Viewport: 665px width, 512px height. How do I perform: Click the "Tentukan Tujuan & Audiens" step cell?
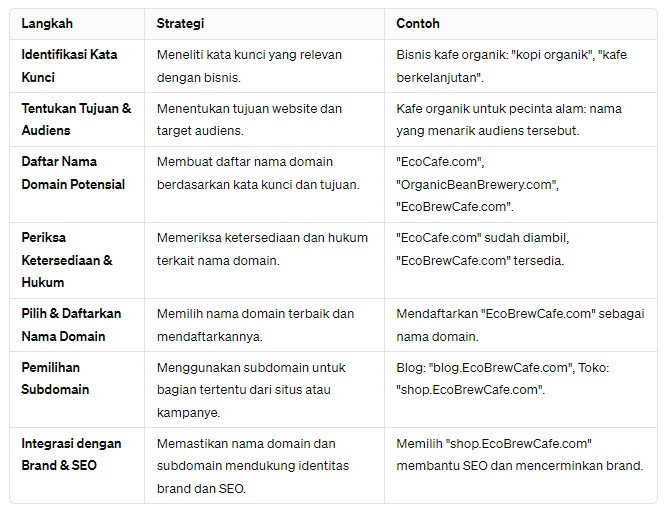(75, 119)
